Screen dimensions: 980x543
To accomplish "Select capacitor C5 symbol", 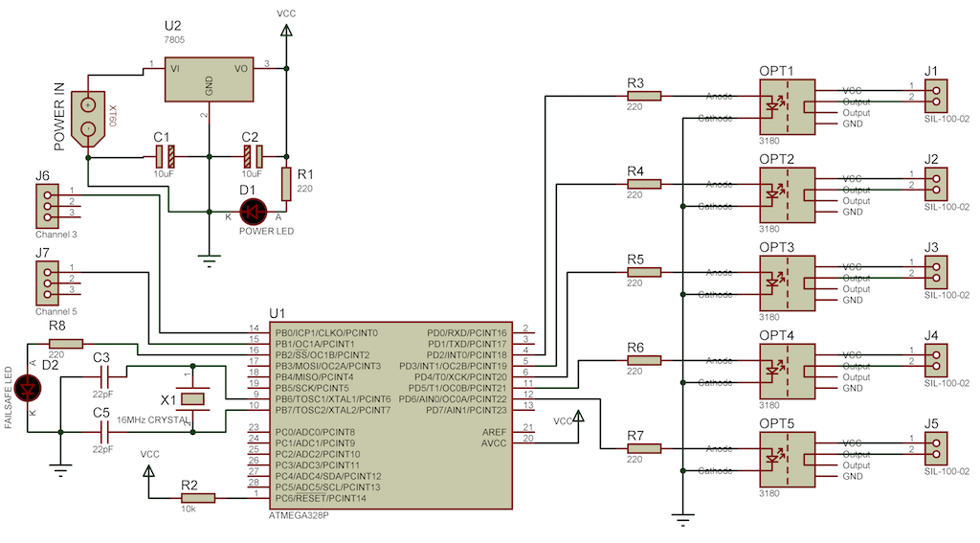I will 104,432.
